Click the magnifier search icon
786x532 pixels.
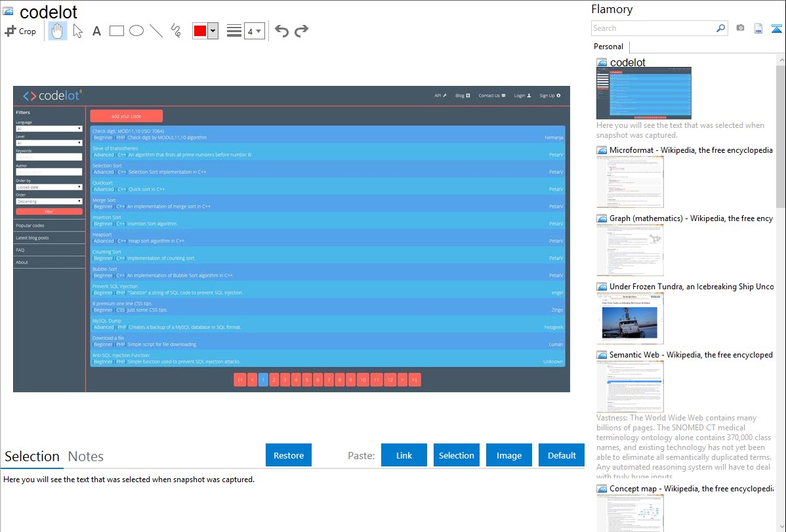pyautogui.click(x=721, y=28)
